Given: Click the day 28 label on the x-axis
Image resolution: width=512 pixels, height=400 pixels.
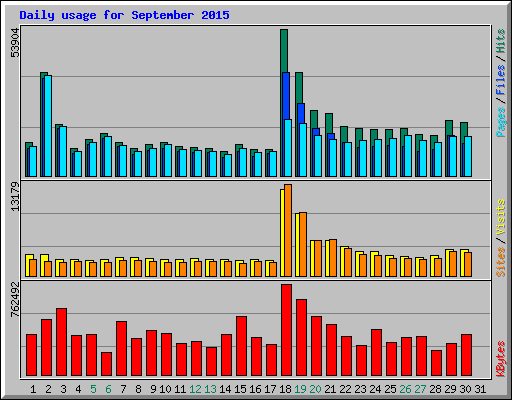Looking at the screenshot, I should [x=435, y=389].
